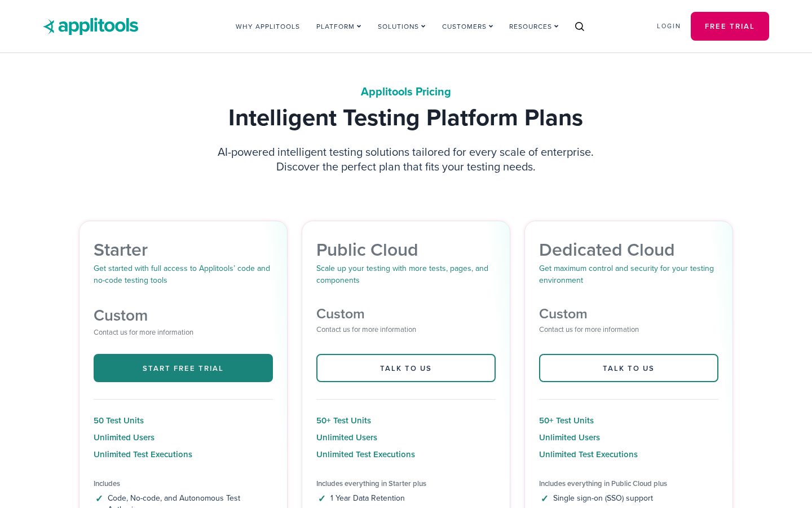Expand the Customers menu
The width and height of the screenshot is (812, 508).
pyautogui.click(x=467, y=27)
